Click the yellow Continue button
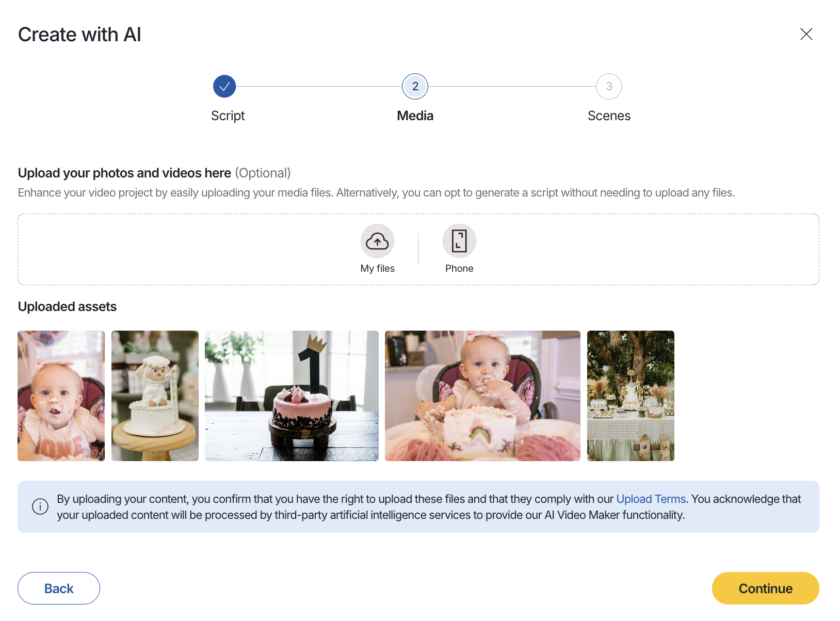The image size is (840, 621). (x=765, y=588)
